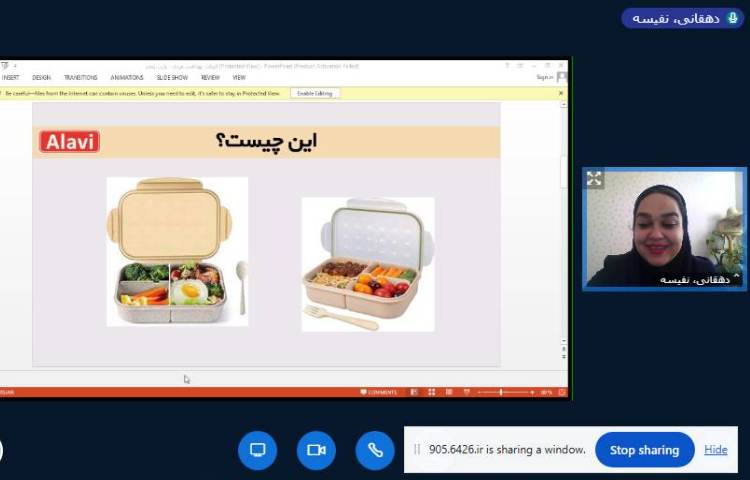Click Enable Editing in Protected View bar

(x=315, y=93)
